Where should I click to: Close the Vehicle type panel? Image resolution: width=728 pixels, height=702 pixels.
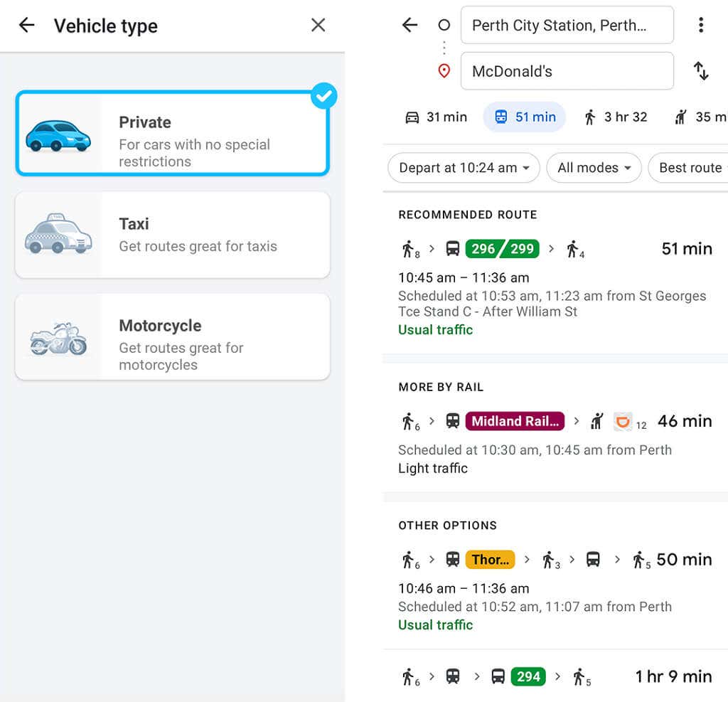pos(318,26)
